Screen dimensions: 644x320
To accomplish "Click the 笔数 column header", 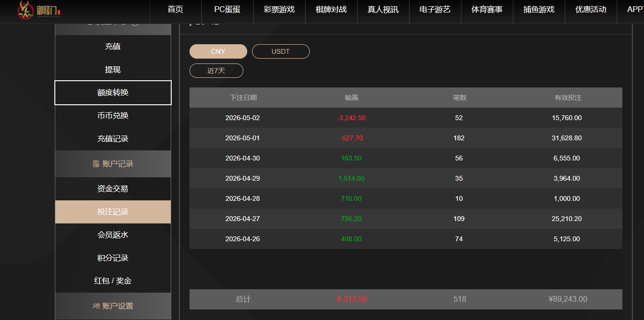I will click(460, 98).
